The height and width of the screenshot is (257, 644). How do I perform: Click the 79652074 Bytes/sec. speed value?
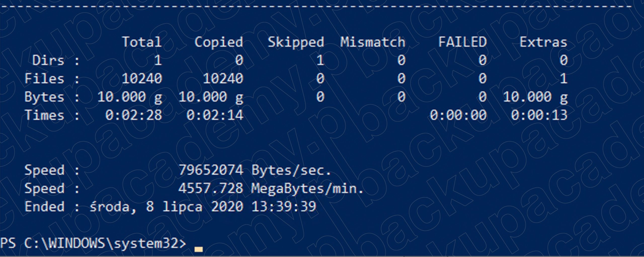[x=255, y=170]
